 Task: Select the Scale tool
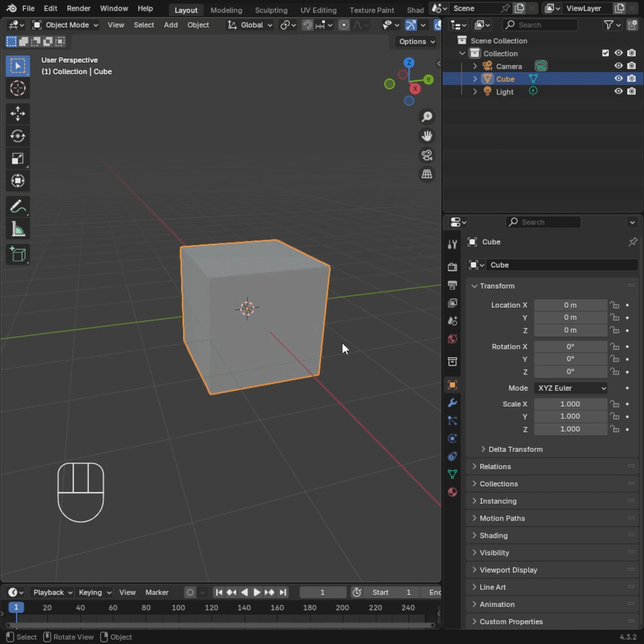coord(18,159)
